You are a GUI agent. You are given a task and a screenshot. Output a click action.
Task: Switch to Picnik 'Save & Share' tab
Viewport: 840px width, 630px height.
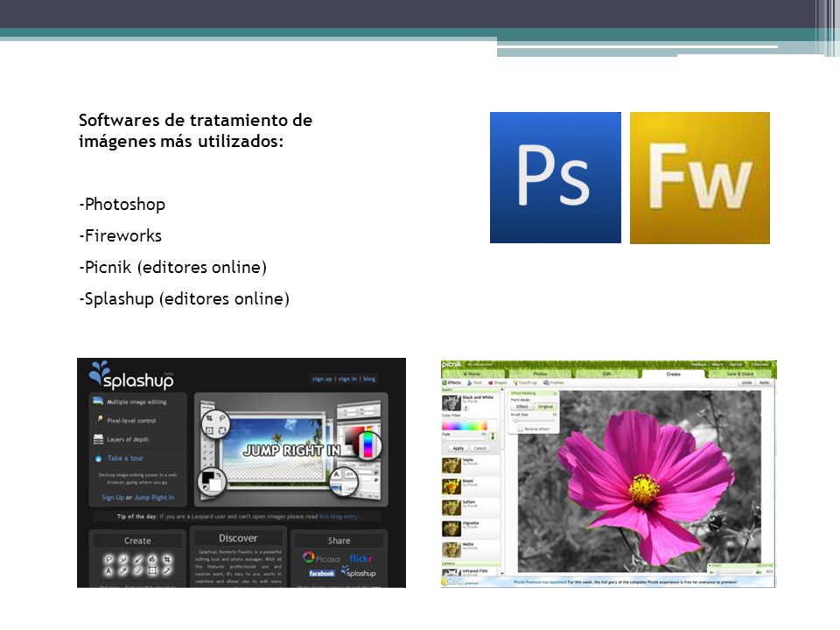coord(740,374)
